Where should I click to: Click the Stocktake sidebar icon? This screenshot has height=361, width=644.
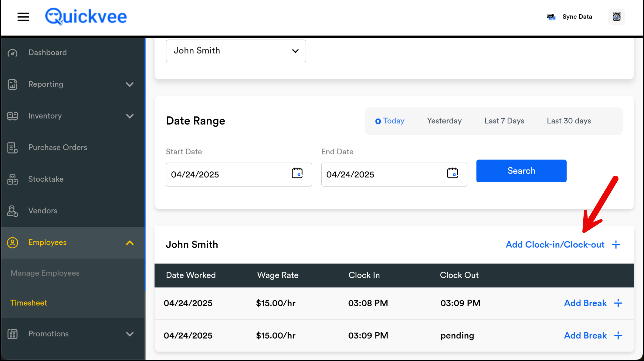tap(12, 179)
